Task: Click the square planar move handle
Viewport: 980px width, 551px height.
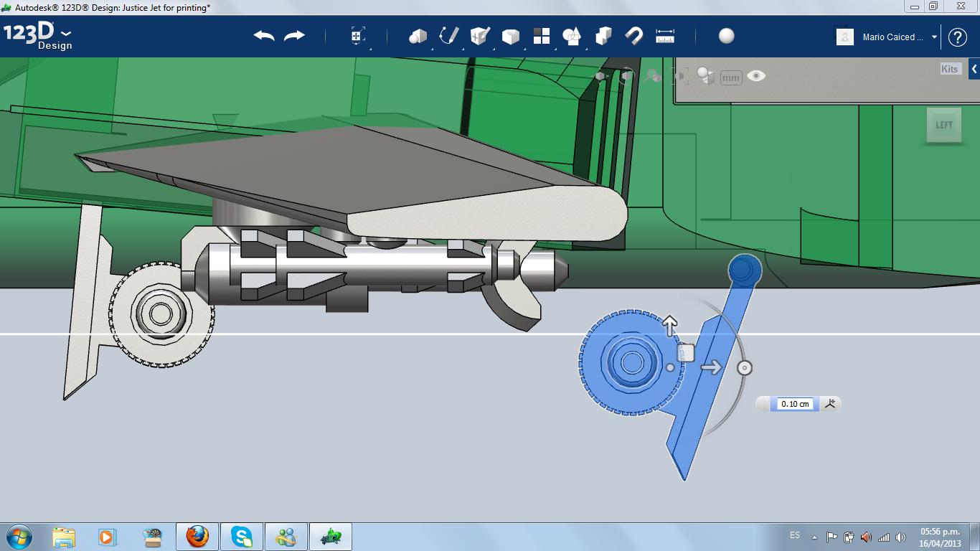Action: coord(687,353)
